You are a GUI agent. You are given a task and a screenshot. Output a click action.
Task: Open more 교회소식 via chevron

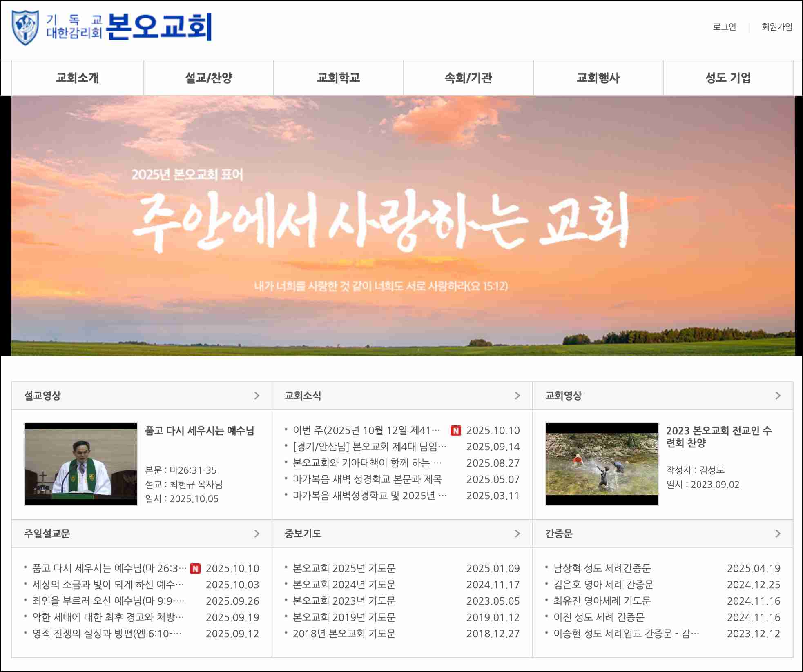[517, 396]
